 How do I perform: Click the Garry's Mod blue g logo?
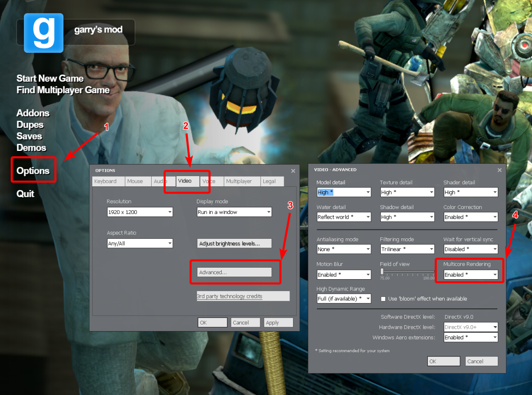pyautogui.click(x=44, y=33)
